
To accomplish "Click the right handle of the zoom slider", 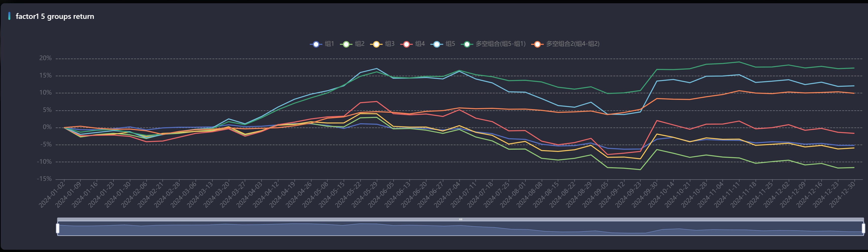I will coord(863,228).
